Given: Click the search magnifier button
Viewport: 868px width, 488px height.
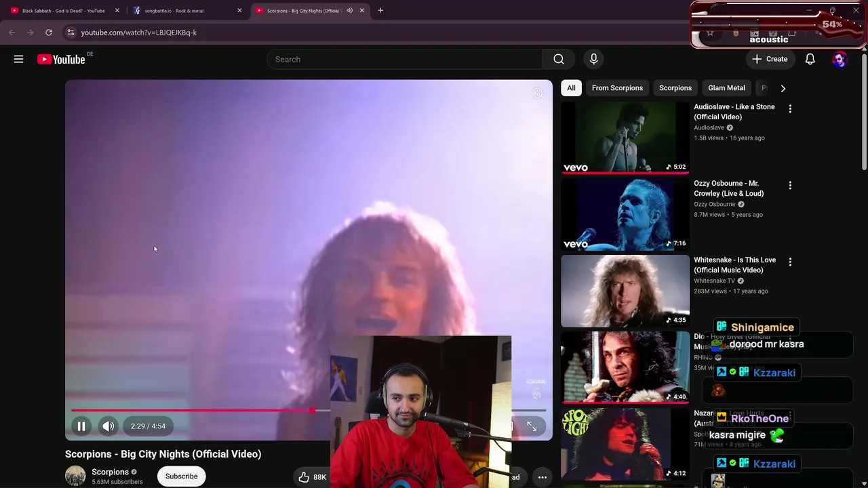Looking at the screenshot, I should click(558, 59).
